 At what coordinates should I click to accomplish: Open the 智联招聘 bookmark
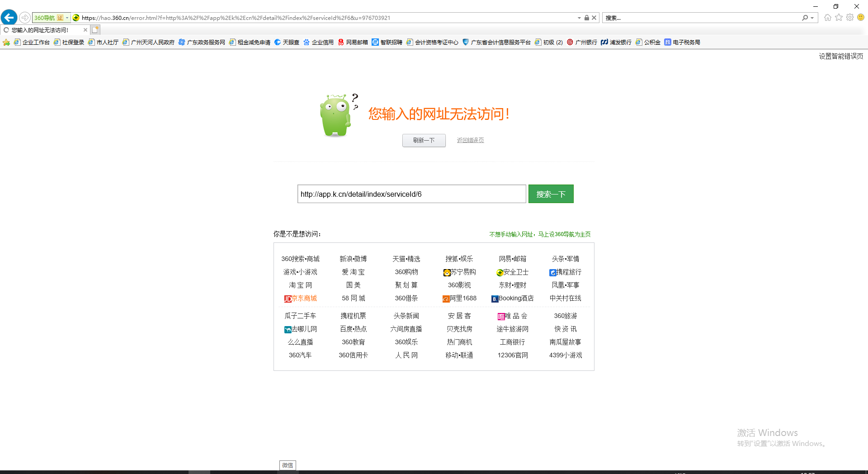click(387, 42)
